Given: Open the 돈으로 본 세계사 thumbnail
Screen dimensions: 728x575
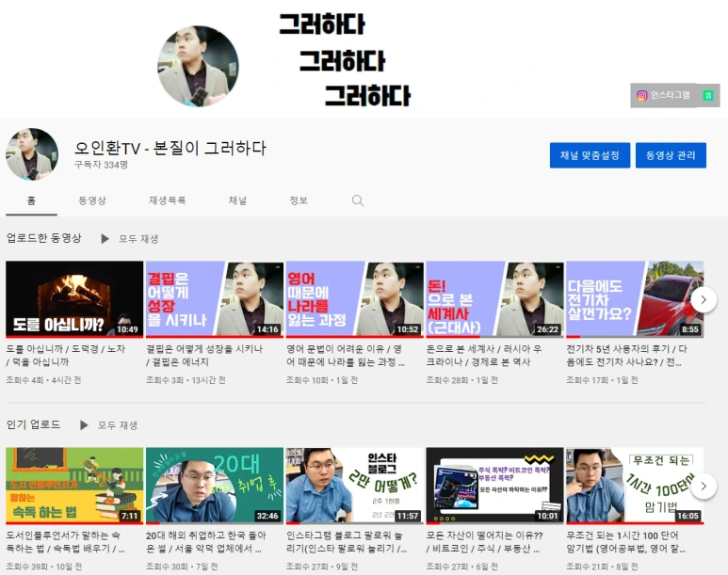Looking at the screenshot, I should 495,299.
